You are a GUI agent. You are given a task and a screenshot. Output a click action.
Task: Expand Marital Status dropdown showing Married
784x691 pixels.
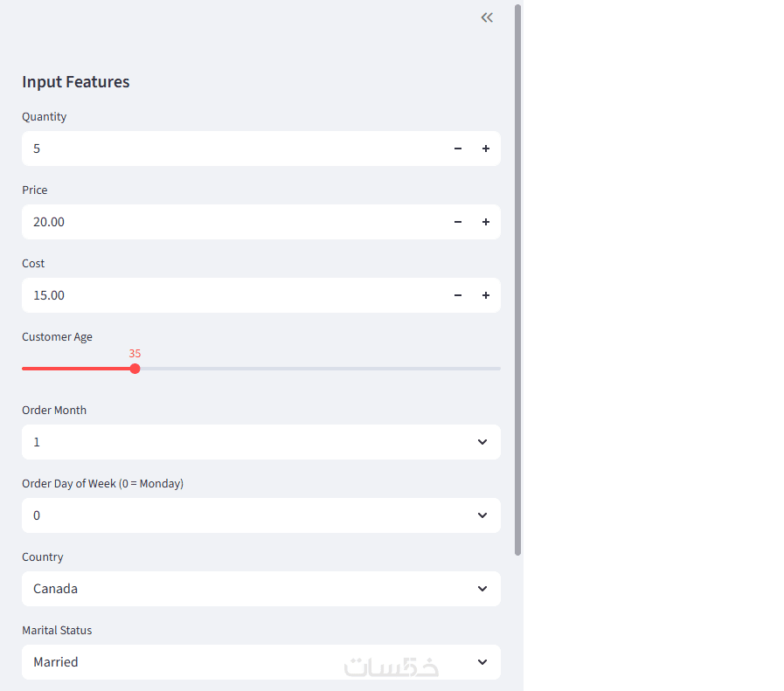click(x=260, y=662)
